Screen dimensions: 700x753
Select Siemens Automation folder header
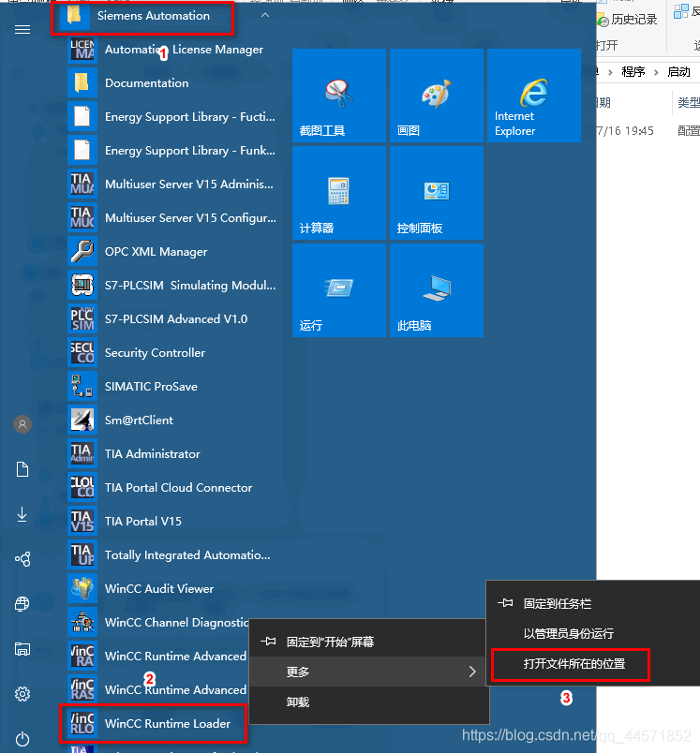pyautogui.click(x=142, y=17)
